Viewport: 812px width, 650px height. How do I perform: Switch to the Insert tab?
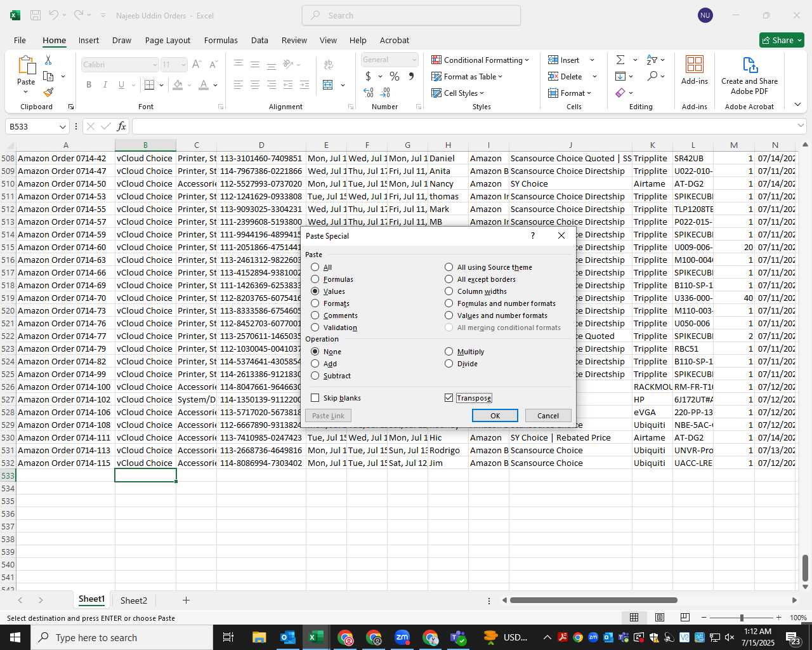[x=89, y=40]
